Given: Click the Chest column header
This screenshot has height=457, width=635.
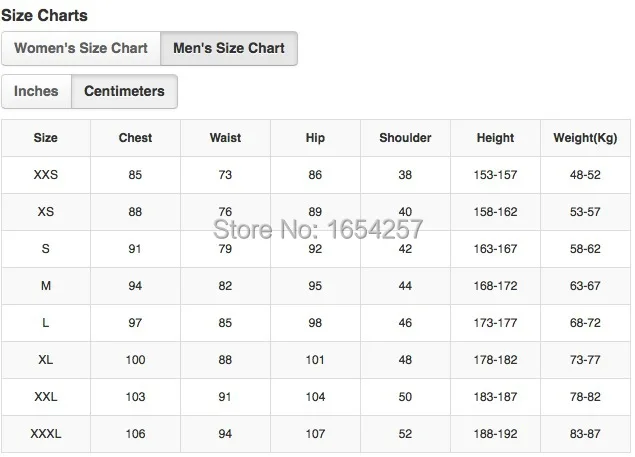Looking at the screenshot, I should [x=135, y=138].
